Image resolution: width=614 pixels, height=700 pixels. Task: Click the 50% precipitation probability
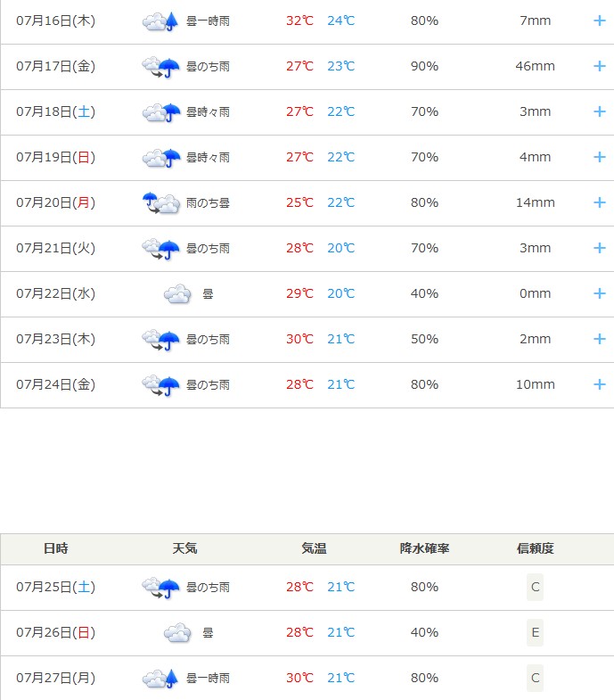[x=424, y=339]
